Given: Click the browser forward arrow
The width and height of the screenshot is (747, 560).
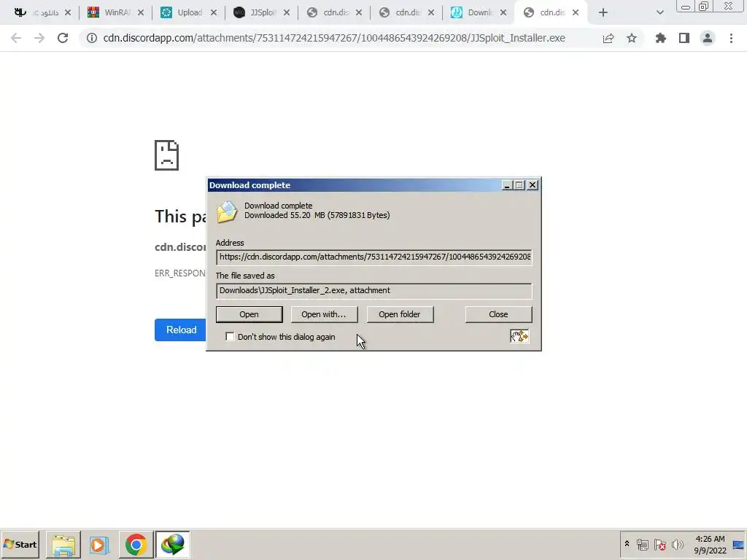Looking at the screenshot, I should [39, 38].
